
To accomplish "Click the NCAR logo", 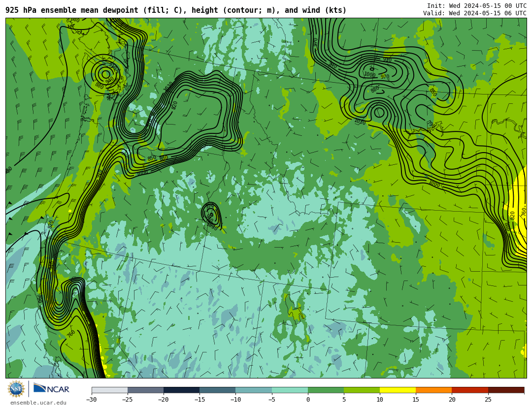I will [51, 388].
